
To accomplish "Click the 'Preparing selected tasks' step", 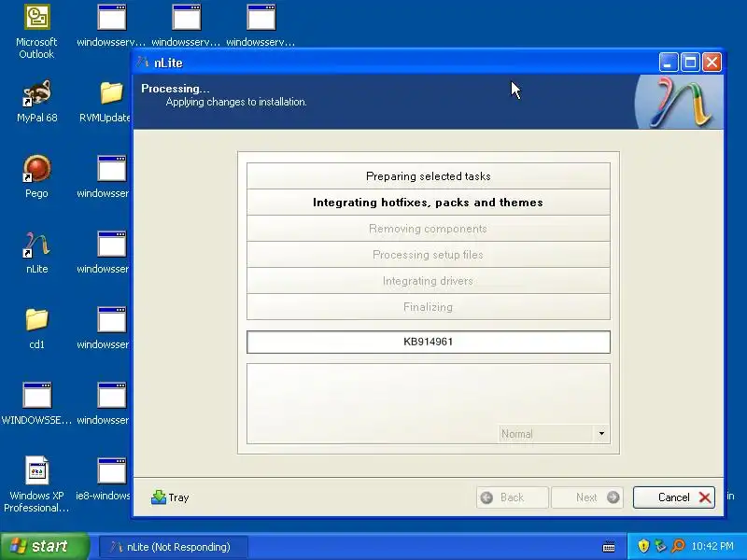I will tap(429, 176).
